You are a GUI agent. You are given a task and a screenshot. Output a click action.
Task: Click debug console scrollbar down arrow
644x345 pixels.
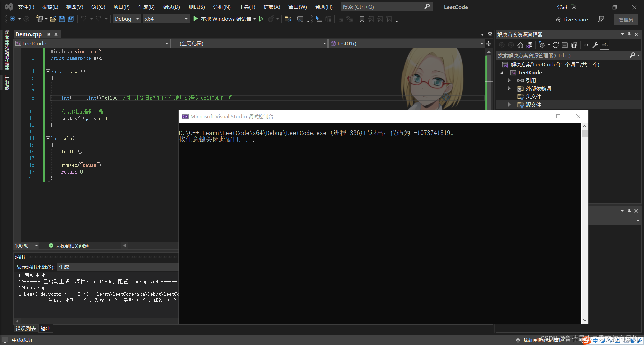click(585, 320)
